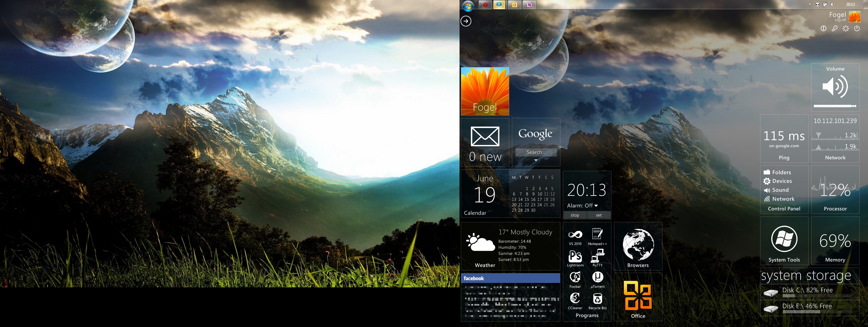
Task: Click the Log off link
Action: pyautogui.click(x=840, y=20)
